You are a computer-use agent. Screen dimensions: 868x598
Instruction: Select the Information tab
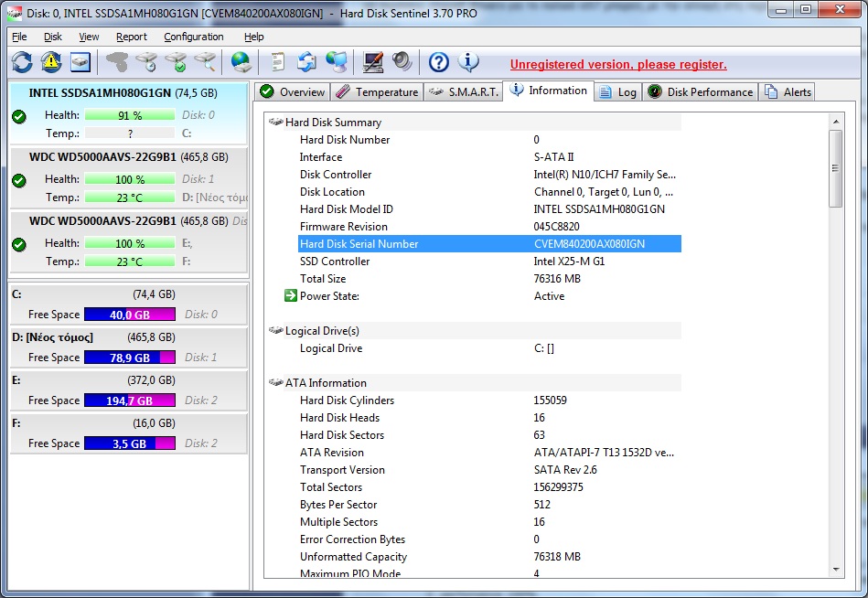(x=549, y=91)
